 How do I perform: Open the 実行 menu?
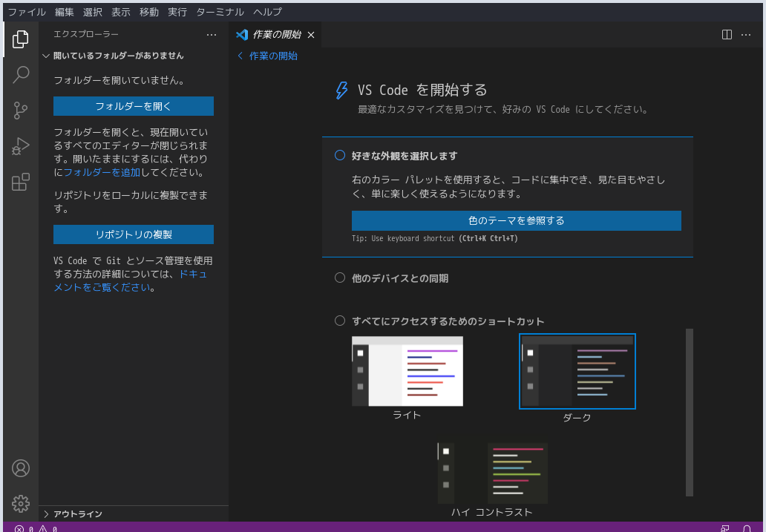coord(177,12)
